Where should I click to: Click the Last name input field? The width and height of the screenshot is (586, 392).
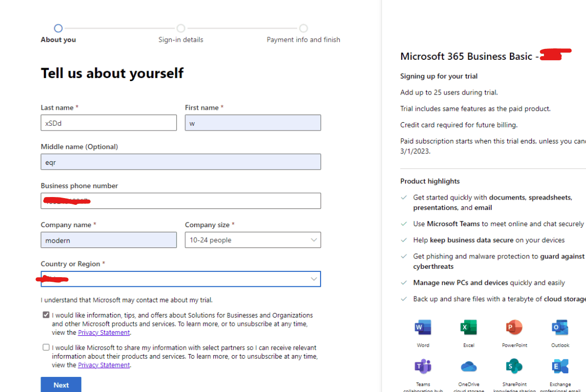point(109,123)
